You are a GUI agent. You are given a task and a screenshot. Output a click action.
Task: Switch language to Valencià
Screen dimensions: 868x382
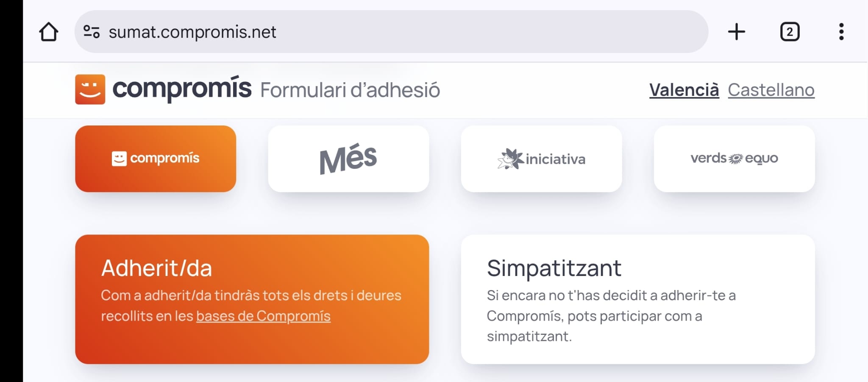click(684, 90)
